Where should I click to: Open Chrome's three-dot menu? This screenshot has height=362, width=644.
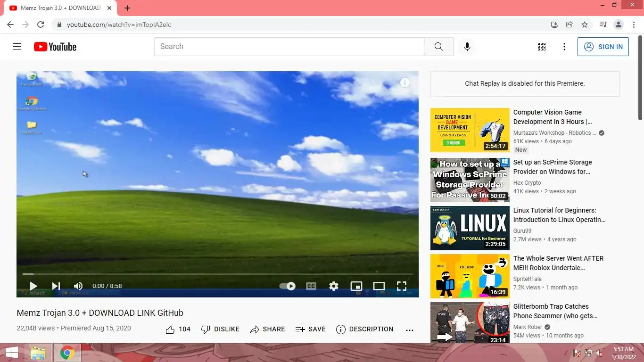pyautogui.click(x=634, y=25)
